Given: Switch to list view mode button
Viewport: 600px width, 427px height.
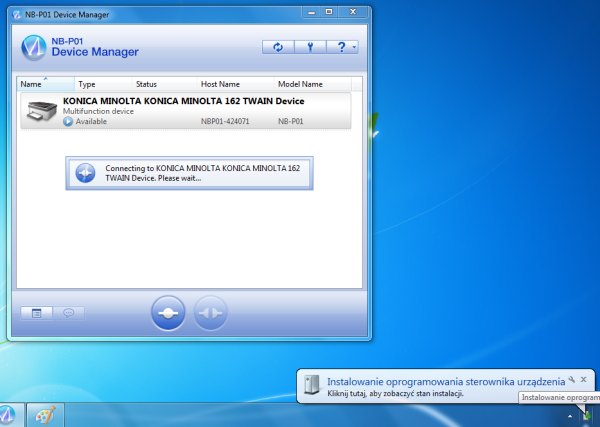Looking at the screenshot, I should click(37, 313).
